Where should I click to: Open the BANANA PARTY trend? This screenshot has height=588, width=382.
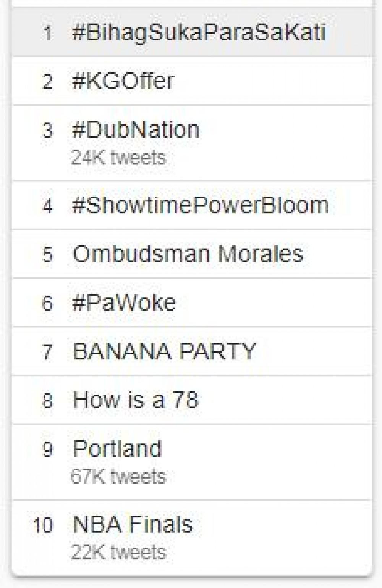pos(164,351)
